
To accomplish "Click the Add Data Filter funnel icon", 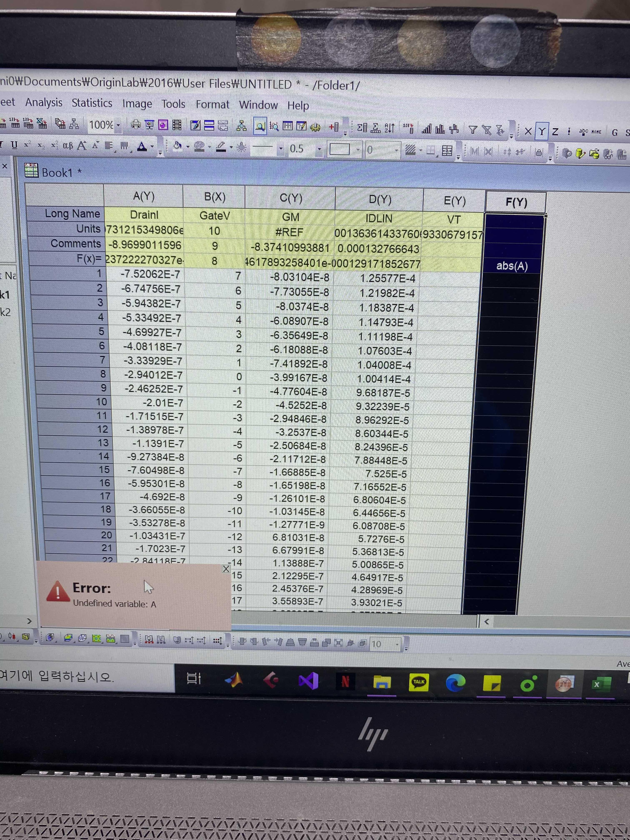I will pos(473,130).
